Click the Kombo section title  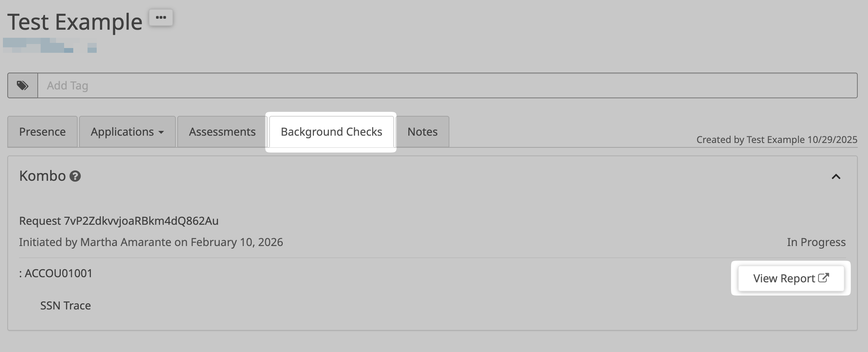(x=42, y=176)
